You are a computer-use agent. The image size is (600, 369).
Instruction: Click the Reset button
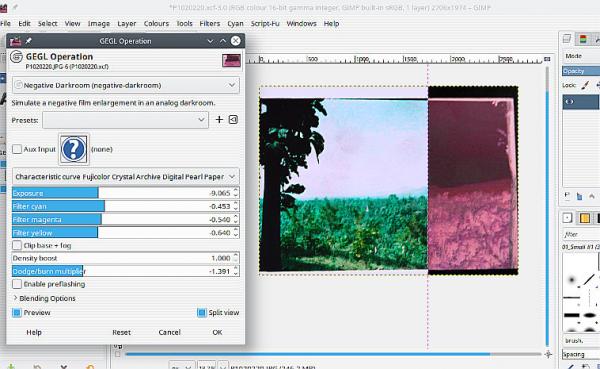122,332
